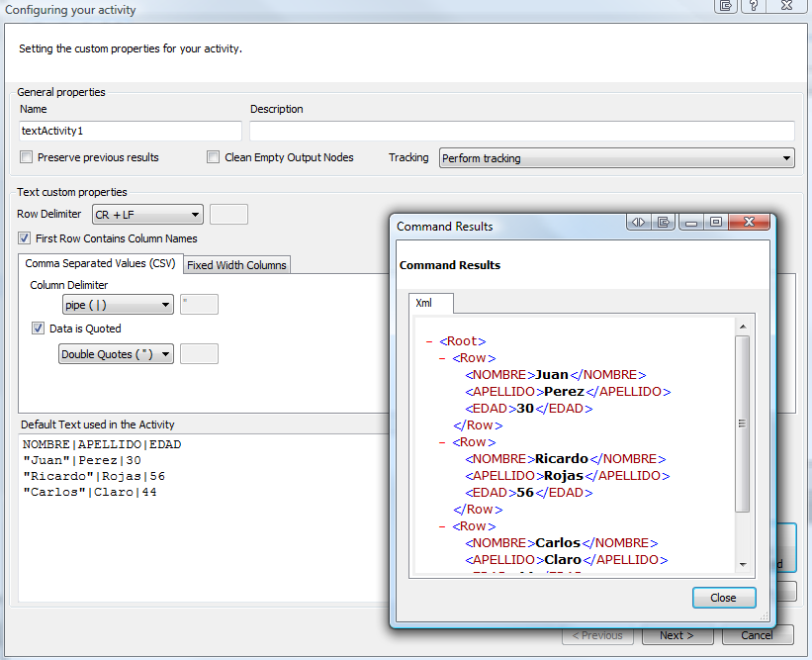
Task: Click the Description input field
Action: [x=522, y=131]
